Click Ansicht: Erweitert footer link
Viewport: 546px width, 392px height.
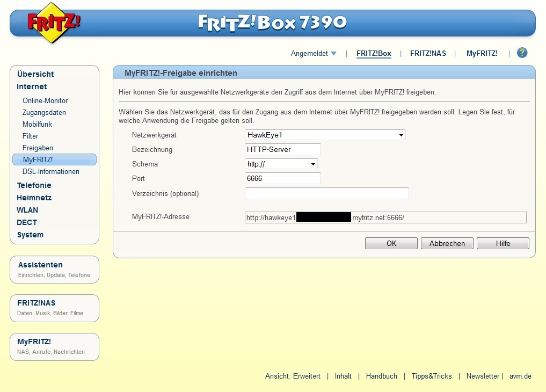point(293,376)
